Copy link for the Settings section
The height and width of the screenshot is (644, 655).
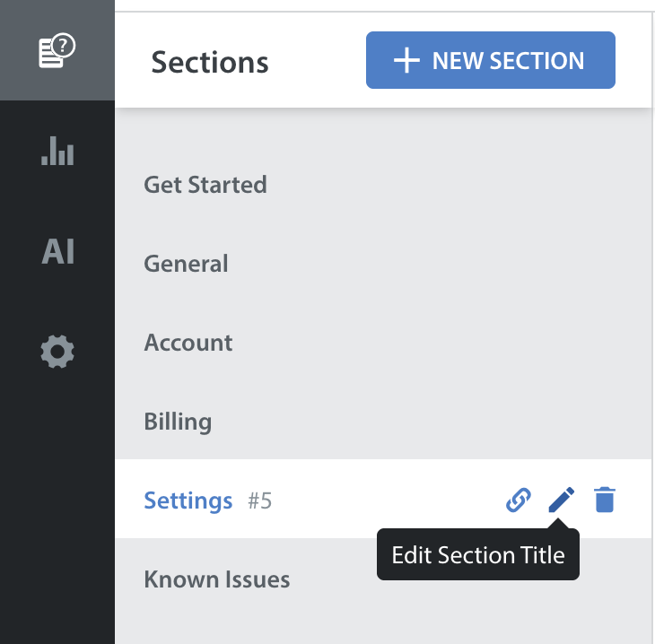[x=518, y=500]
